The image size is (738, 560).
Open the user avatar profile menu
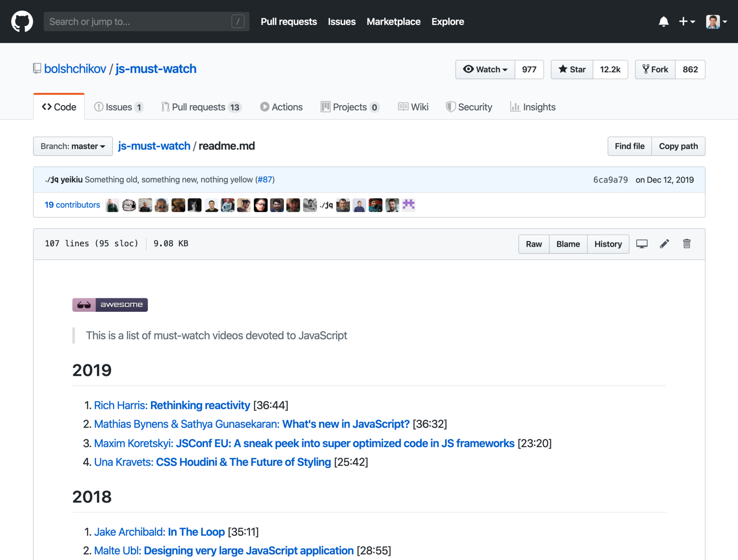[716, 22]
